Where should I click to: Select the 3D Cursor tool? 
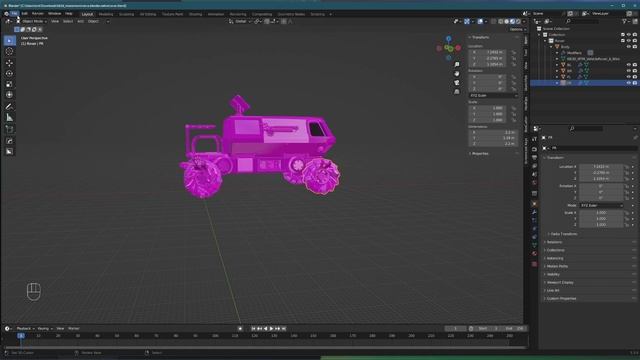(x=9, y=51)
